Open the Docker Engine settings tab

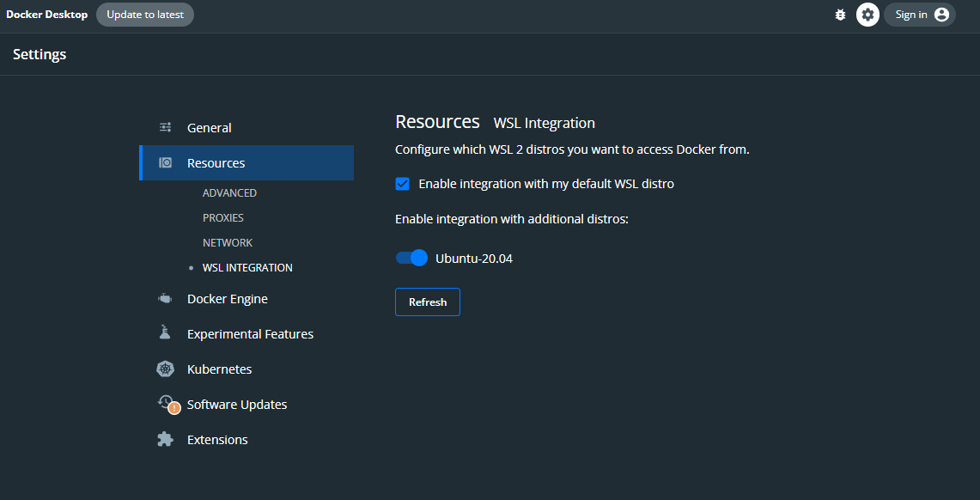pyautogui.click(x=228, y=299)
